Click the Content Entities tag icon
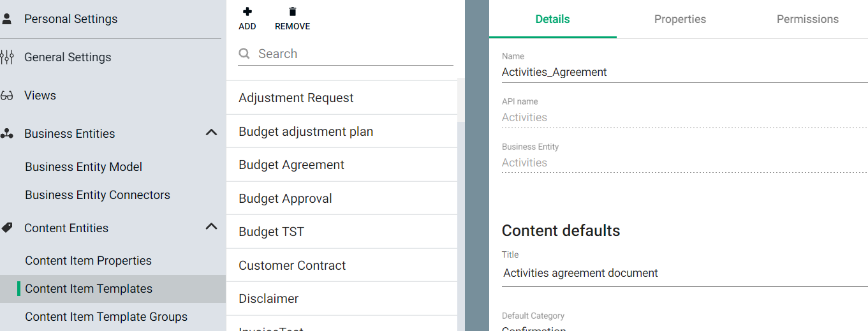 click(7, 228)
